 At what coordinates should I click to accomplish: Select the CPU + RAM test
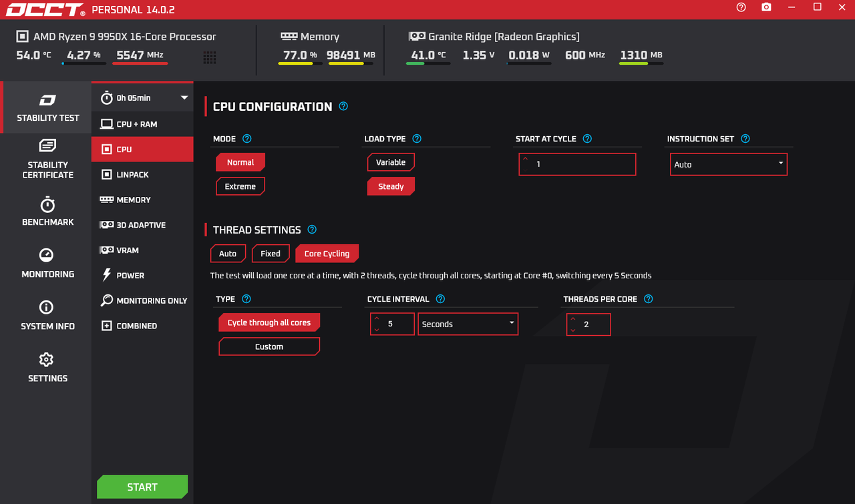point(142,124)
